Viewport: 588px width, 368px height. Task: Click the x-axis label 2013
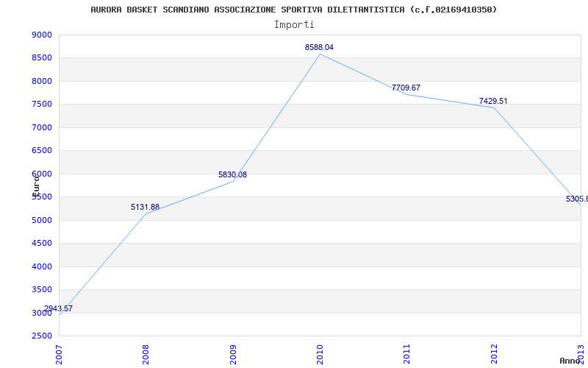(x=581, y=355)
